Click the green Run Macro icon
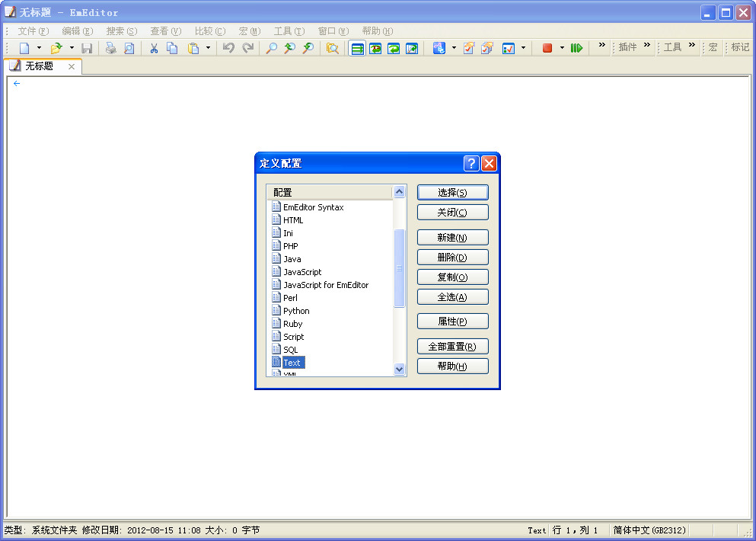Image resolution: width=756 pixels, height=541 pixels. tap(576, 48)
